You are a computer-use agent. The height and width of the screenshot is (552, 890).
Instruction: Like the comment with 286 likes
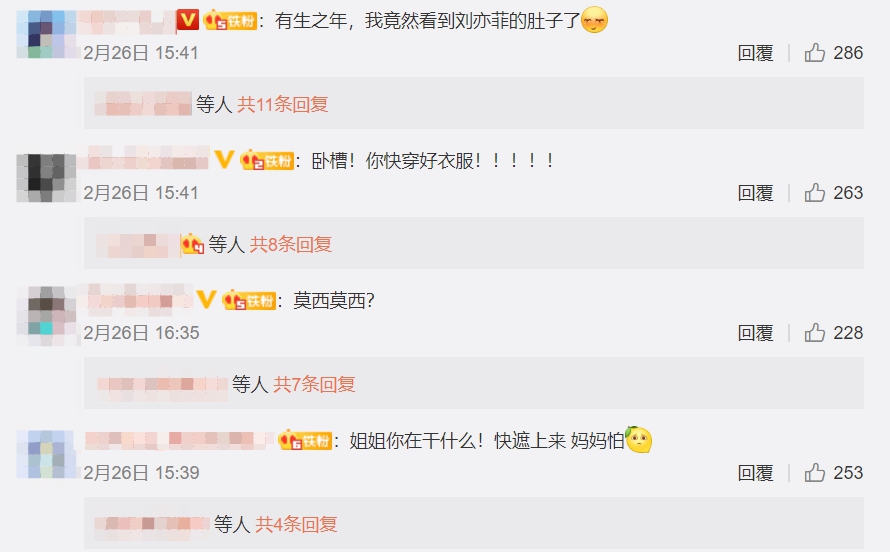(815, 53)
